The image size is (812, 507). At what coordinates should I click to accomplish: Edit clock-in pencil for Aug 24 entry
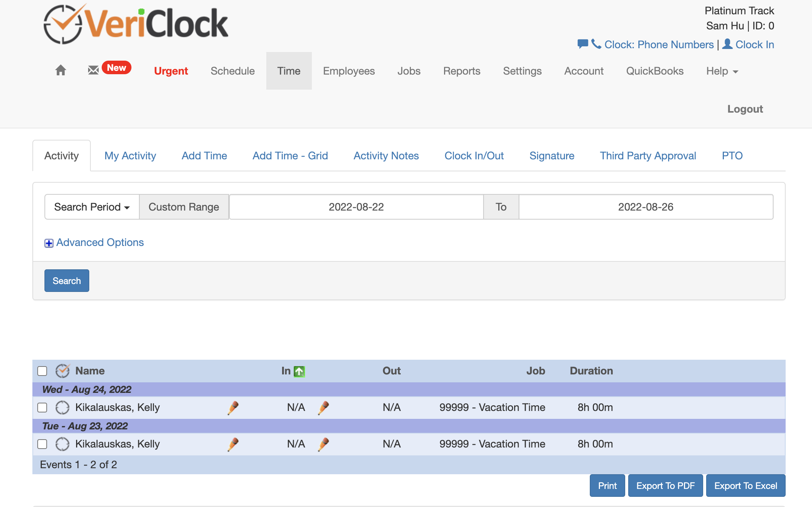point(233,408)
